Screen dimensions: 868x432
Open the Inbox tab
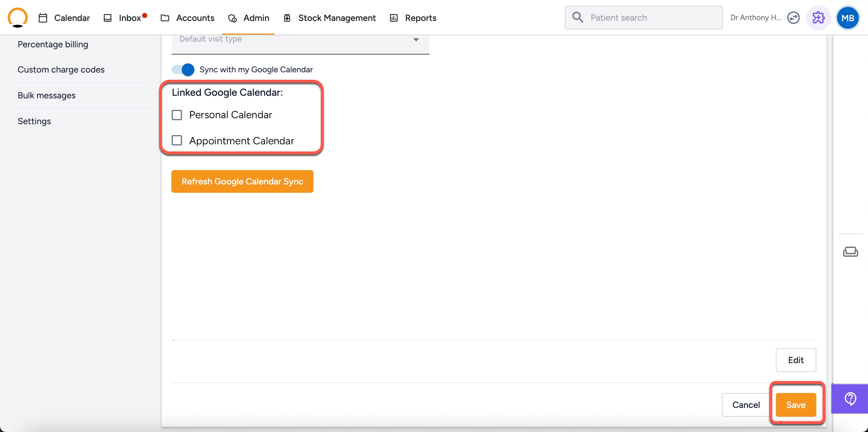(x=125, y=18)
